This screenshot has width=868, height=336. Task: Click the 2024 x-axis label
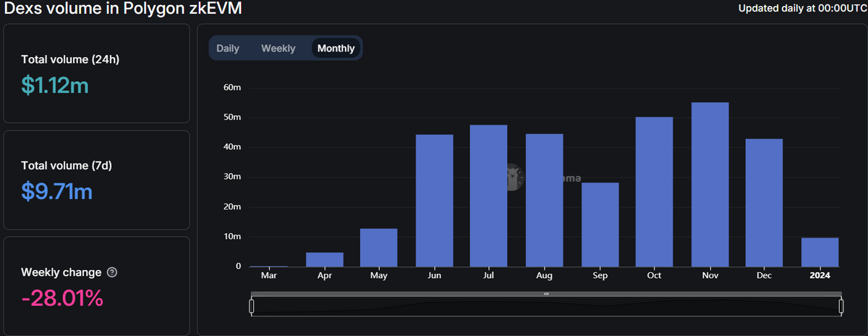click(x=820, y=276)
